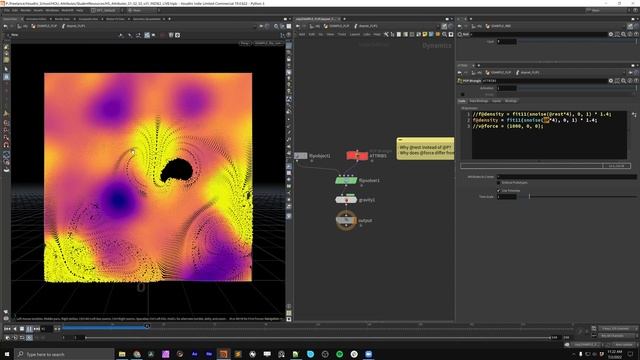Click the stop button in playbar
The height and width of the screenshot is (360, 640).
point(22,328)
